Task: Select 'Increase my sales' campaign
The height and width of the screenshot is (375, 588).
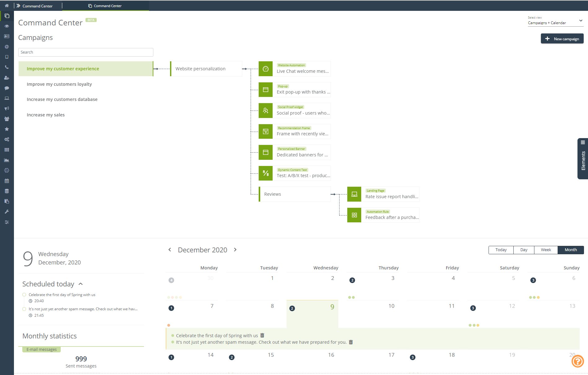Action: pyautogui.click(x=46, y=115)
